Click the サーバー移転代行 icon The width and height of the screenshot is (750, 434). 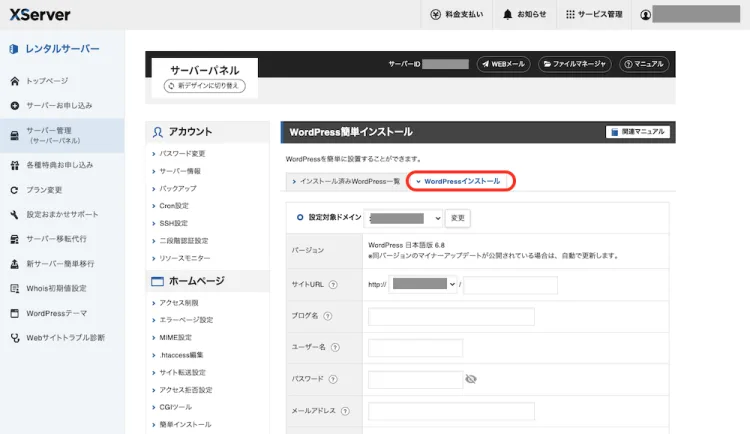click(15, 239)
